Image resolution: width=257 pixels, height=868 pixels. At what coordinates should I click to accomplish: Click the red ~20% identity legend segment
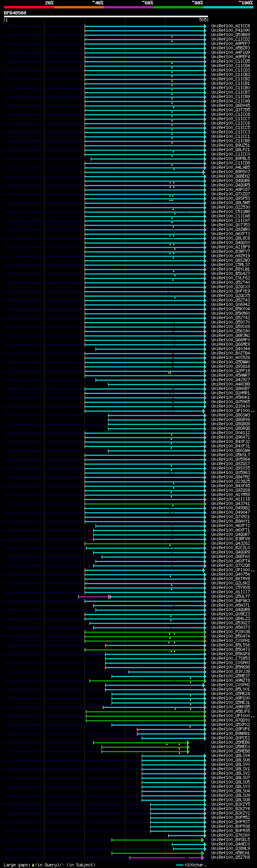click(x=29, y=7)
